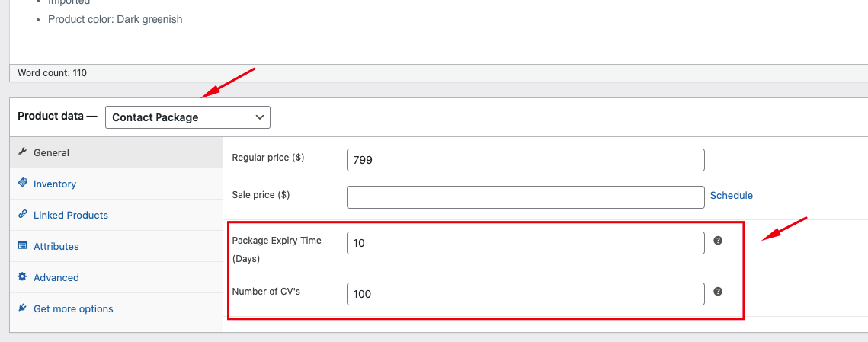This screenshot has width=868, height=342.
Task: Click the Get more options text
Action: point(73,308)
